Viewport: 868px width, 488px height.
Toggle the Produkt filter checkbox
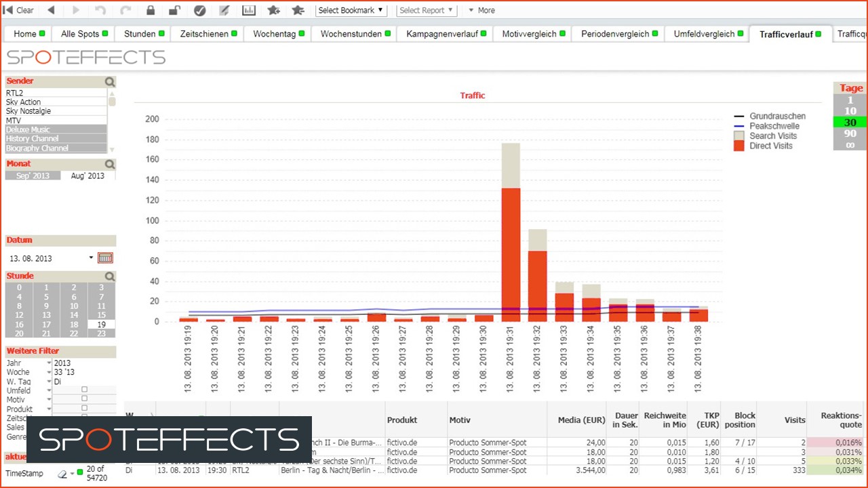pyautogui.click(x=84, y=409)
